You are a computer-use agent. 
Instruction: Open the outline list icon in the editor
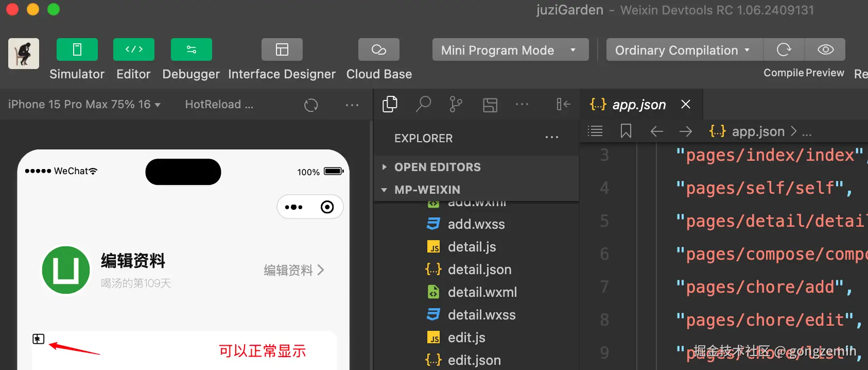pos(595,131)
